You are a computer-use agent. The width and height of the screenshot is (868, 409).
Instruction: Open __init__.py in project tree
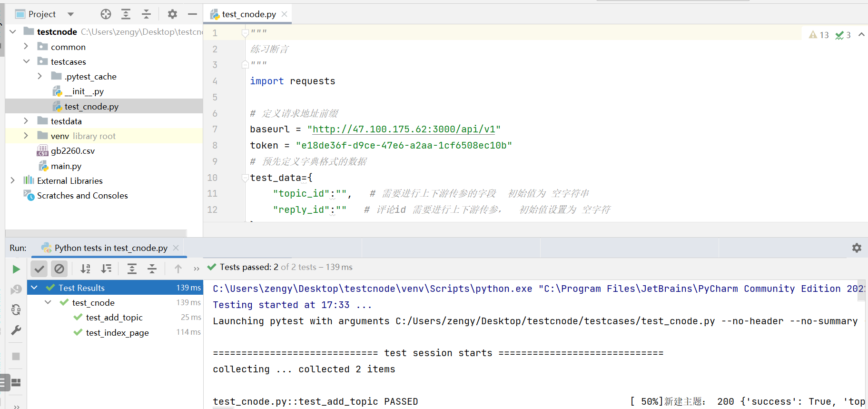click(x=84, y=91)
